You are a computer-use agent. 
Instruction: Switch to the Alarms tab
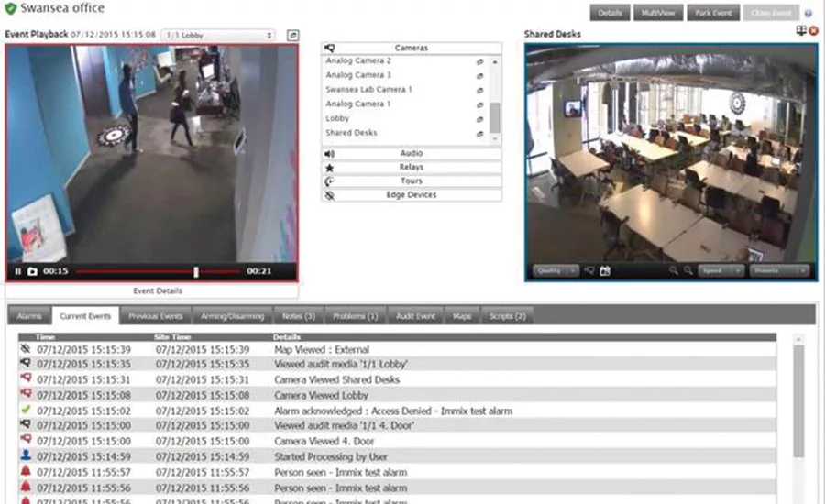pos(29,316)
